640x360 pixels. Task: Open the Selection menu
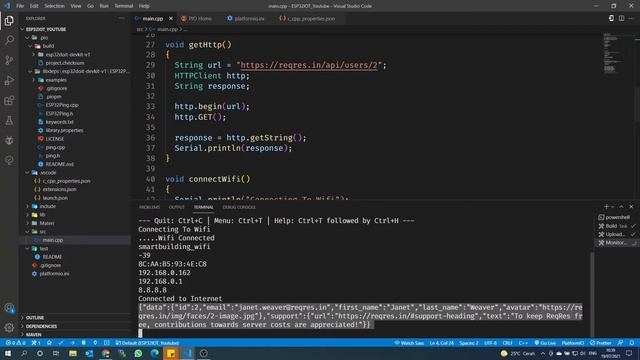(x=54, y=6)
